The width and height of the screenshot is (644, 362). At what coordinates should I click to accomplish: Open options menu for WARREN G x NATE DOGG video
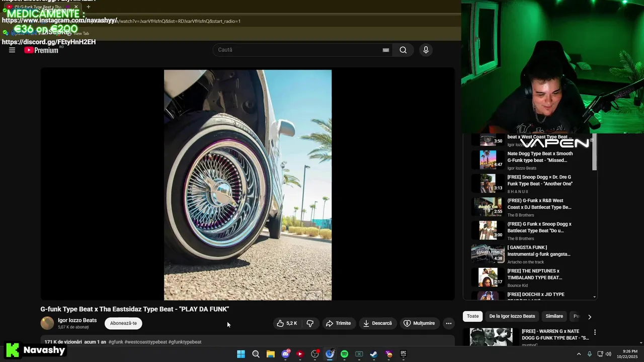tap(595, 332)
